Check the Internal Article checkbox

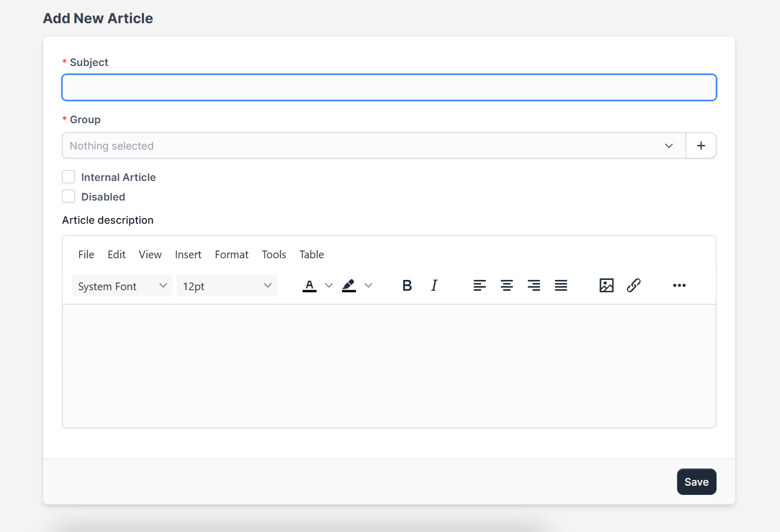(x=69, y=177)
